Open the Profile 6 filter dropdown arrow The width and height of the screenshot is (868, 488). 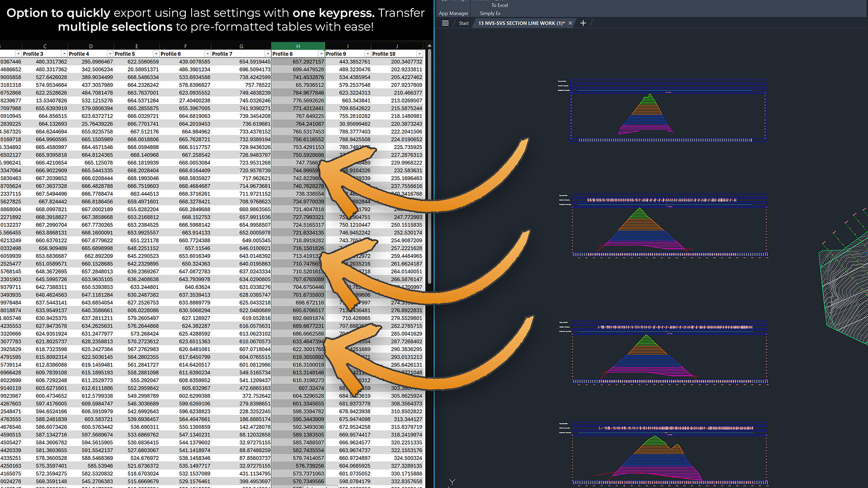click(x=208, y=54)
